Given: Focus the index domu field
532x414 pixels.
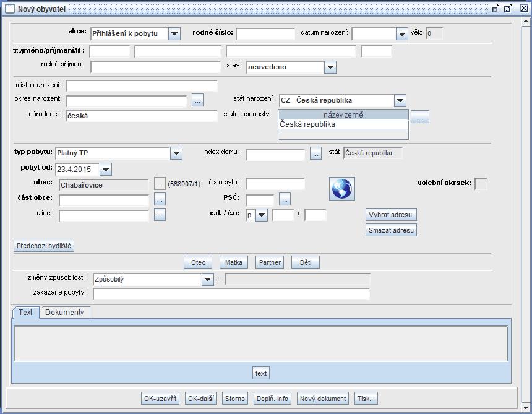Looking at the screenshot, I should (x=275, y=154).
